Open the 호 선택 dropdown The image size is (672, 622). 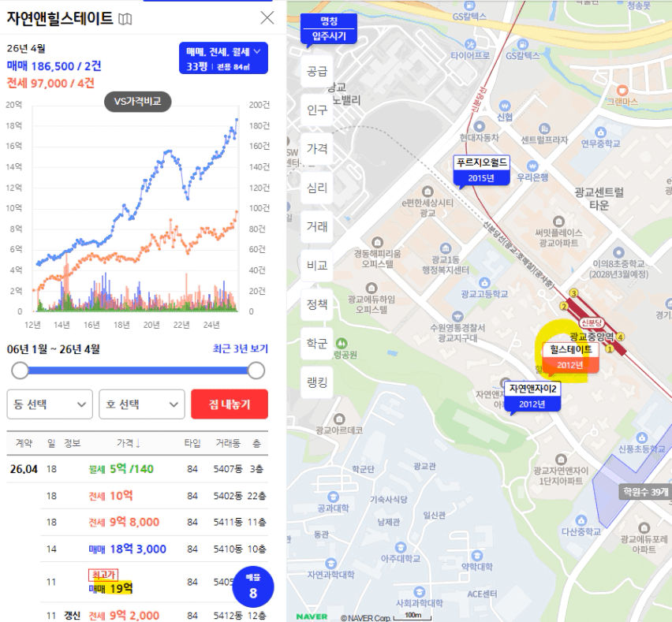142,404
